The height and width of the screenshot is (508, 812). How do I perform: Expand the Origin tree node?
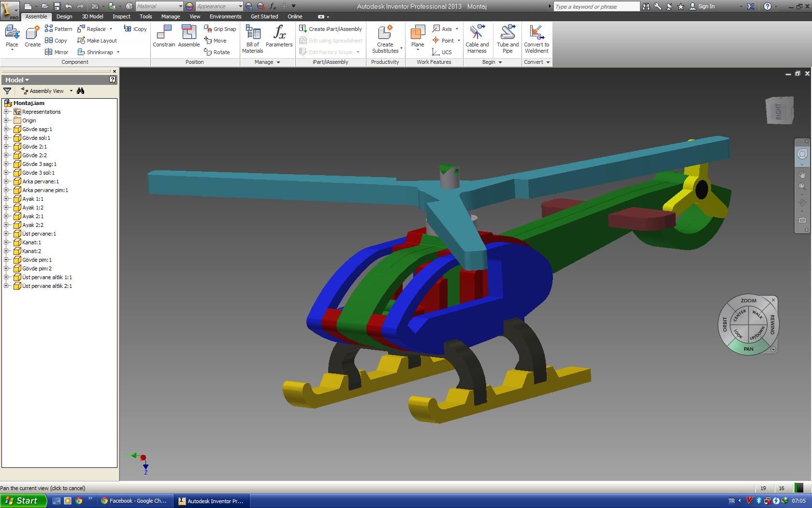7,120
